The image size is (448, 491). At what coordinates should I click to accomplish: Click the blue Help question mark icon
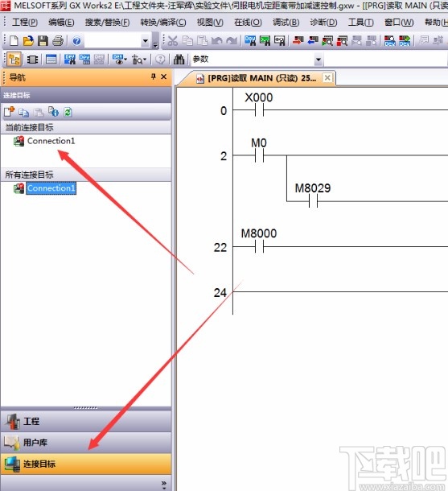pyautogui.click(x=76, y=41)
